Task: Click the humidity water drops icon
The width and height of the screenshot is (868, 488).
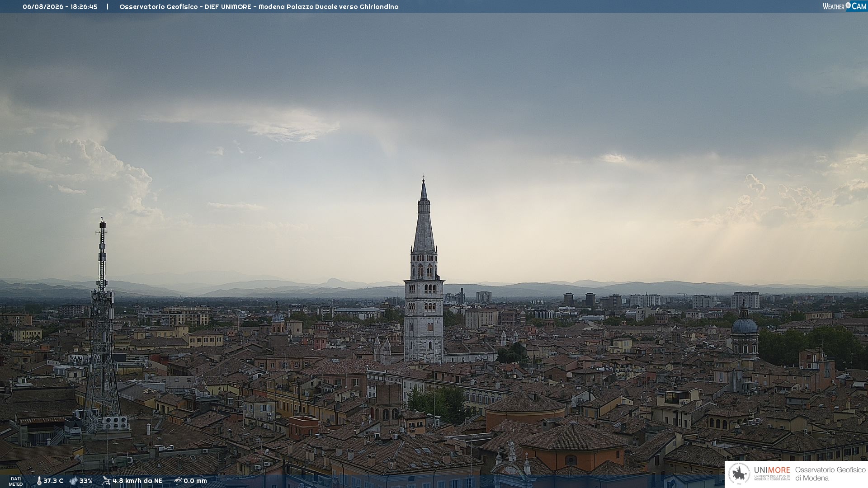Action: pos(73,481)
